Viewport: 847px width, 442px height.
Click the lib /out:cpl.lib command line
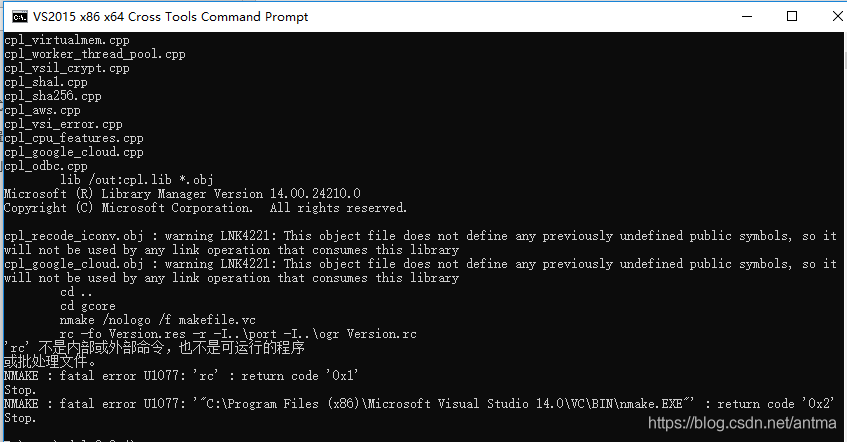click(x=137, y=180)
